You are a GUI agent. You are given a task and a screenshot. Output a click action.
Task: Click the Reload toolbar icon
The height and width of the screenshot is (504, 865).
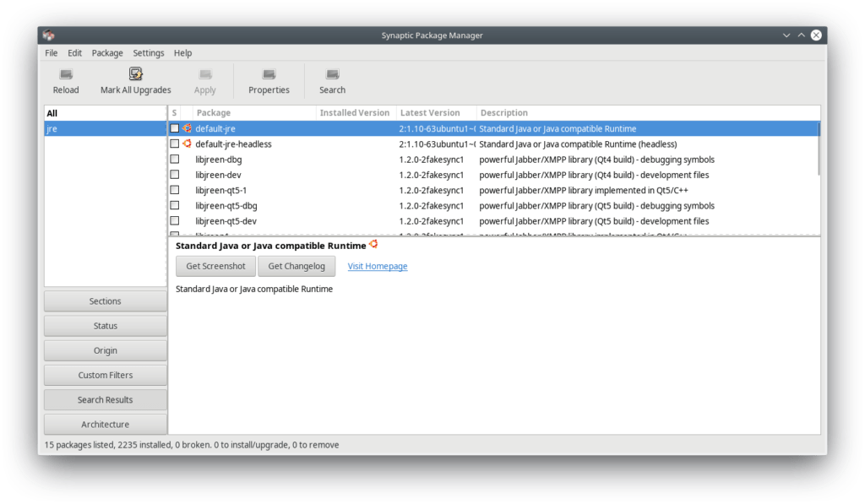point(65,75)
